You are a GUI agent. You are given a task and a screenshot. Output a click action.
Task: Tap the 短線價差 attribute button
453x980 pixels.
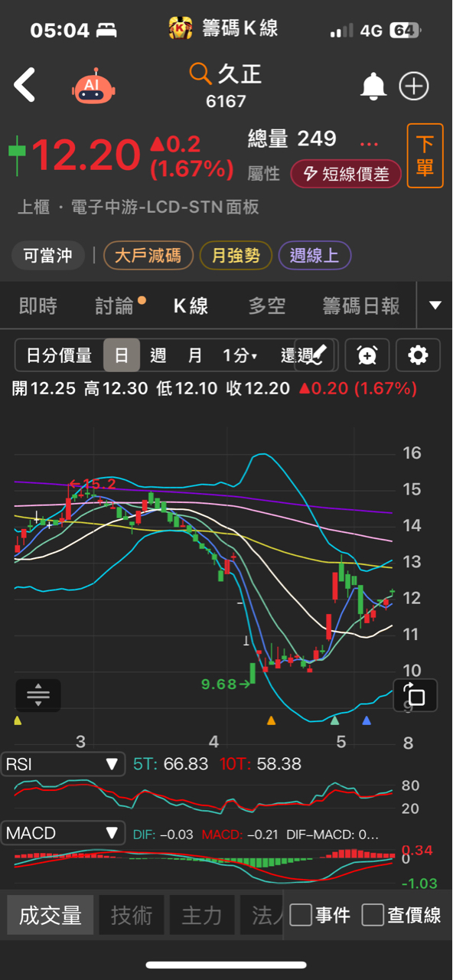point(345,174)
